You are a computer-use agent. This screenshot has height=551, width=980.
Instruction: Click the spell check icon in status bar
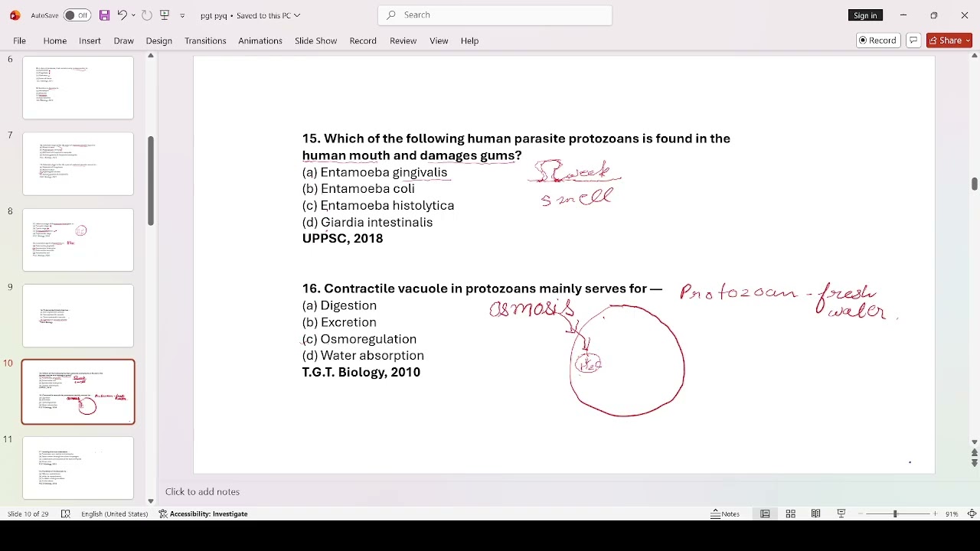click(x=66, y=514)
